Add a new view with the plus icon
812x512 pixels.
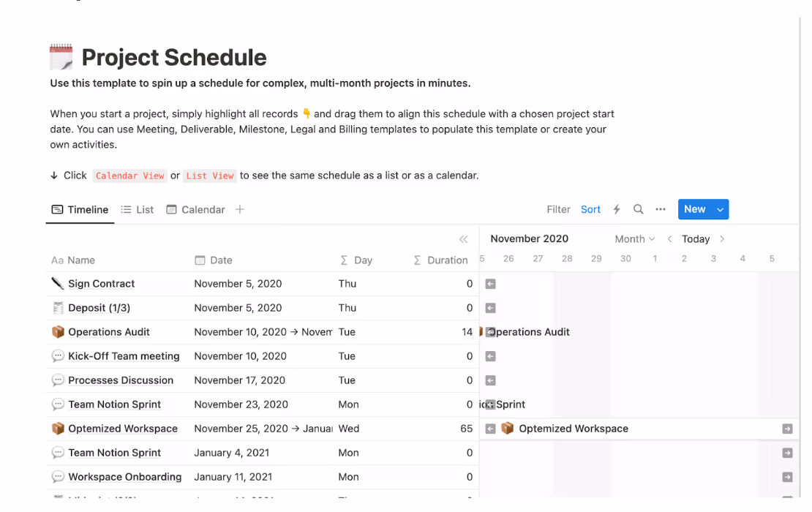[x=239, y=209]
